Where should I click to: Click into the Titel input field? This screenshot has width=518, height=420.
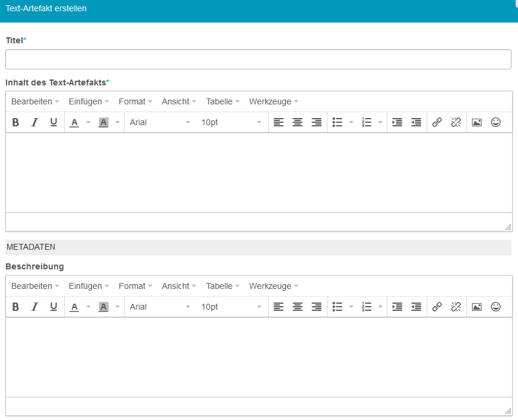tap(258, 59)
